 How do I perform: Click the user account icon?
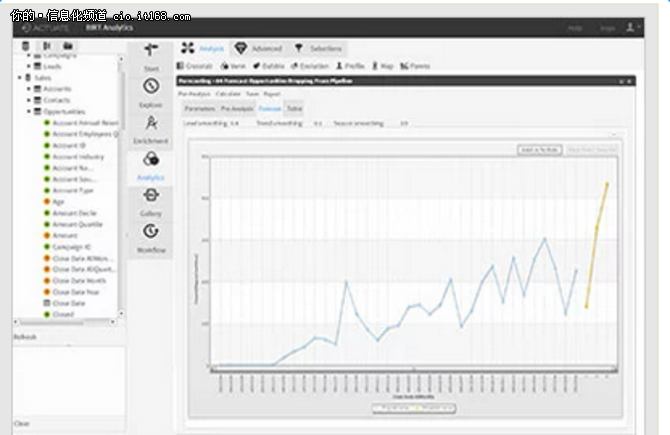click(630, 28)
